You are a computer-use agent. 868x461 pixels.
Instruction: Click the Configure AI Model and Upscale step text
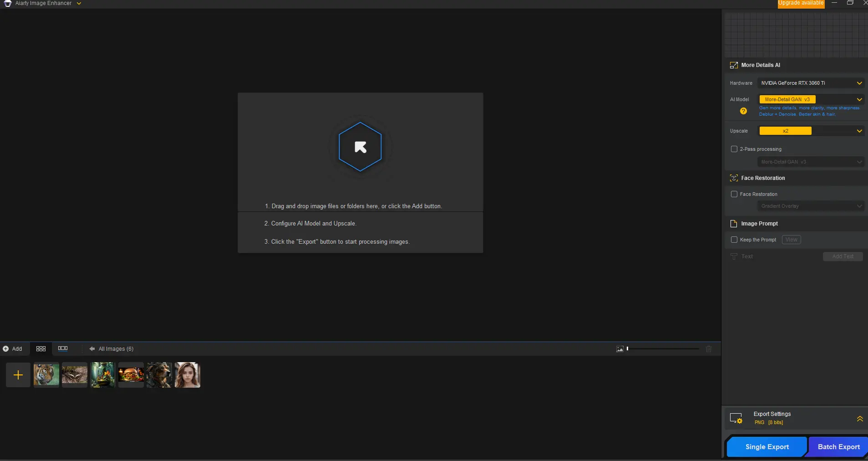coord(310,224)
